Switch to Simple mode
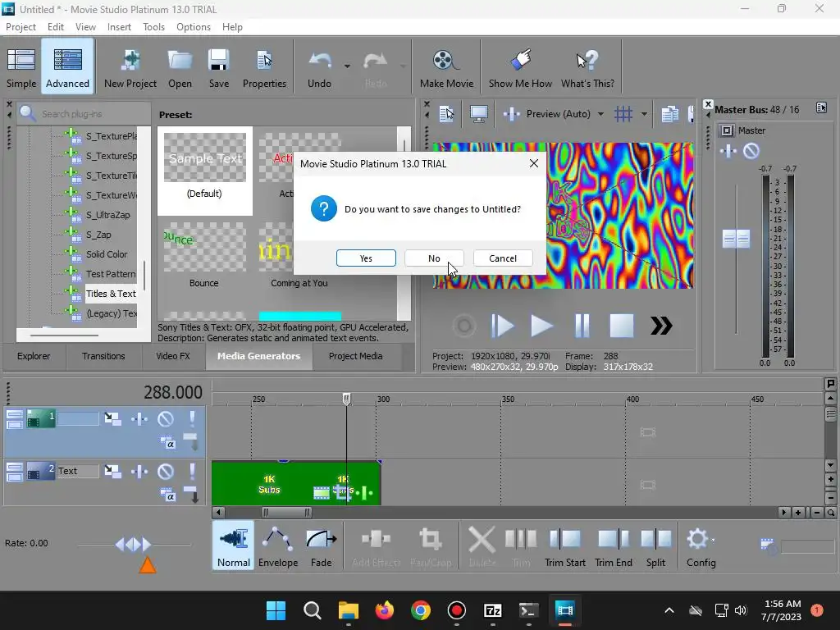 pyautogui.click(x=21, y=67)
